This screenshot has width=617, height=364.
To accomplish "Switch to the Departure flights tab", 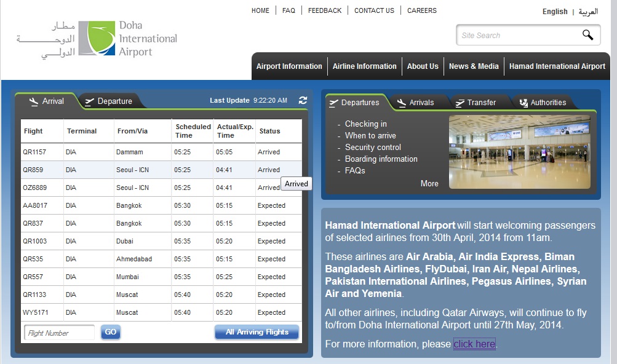I will tap(109, 101).
